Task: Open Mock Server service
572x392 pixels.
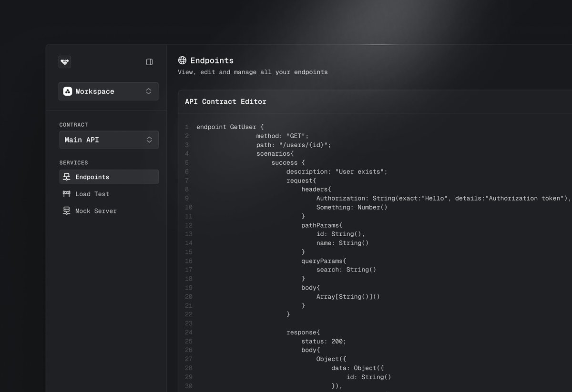Action: (109, 211)
